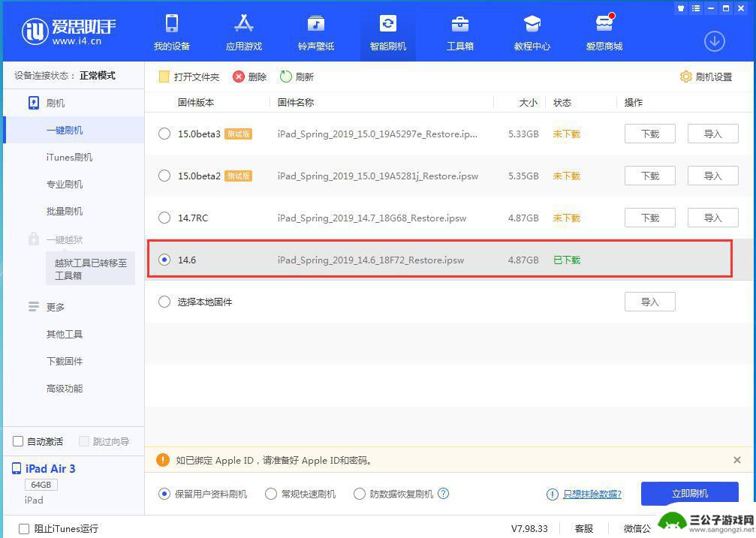Click 导入 for 15.0beta3 firmware
Viewport: 756px width, 538px height.
coord(712,134)
